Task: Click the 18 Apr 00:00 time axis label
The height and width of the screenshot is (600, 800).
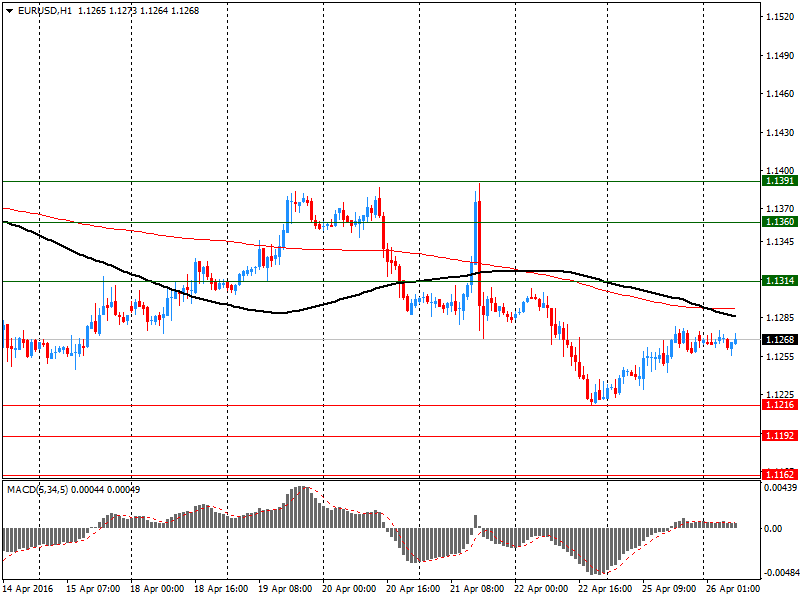Action: click(157, 589)
